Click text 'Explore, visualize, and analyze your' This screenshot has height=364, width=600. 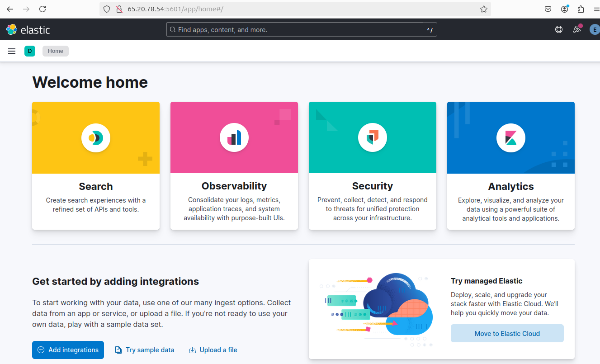[511, 200]
